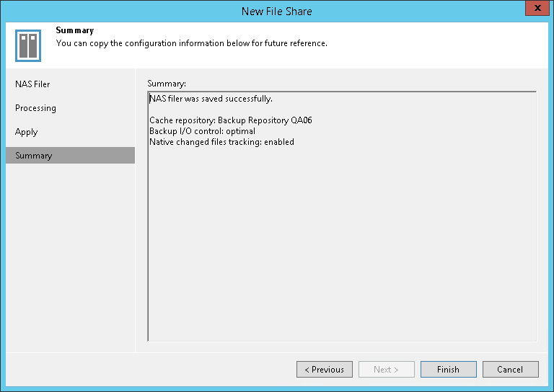Viewport: 554px width, 392px height.
Task: Click the Backup I/O control line
Action: point(202,131)
